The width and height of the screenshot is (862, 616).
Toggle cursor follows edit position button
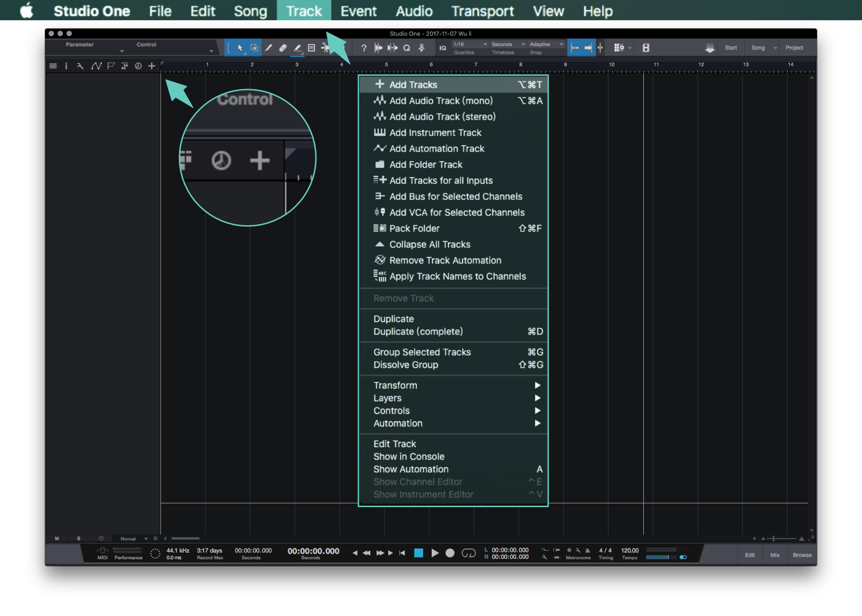click(x=600, y=48)
